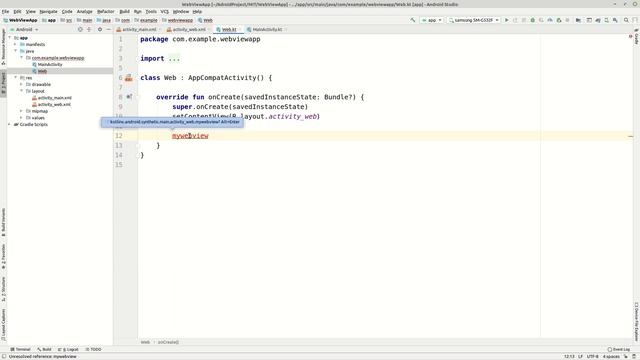
Task: Open the Structure side panel
Action: click(x=4, y=289)
